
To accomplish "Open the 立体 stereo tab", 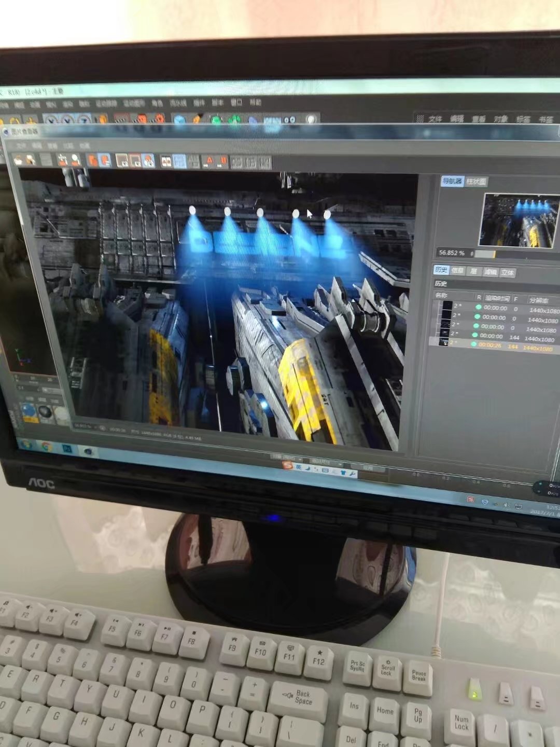I will click(508, 272).
